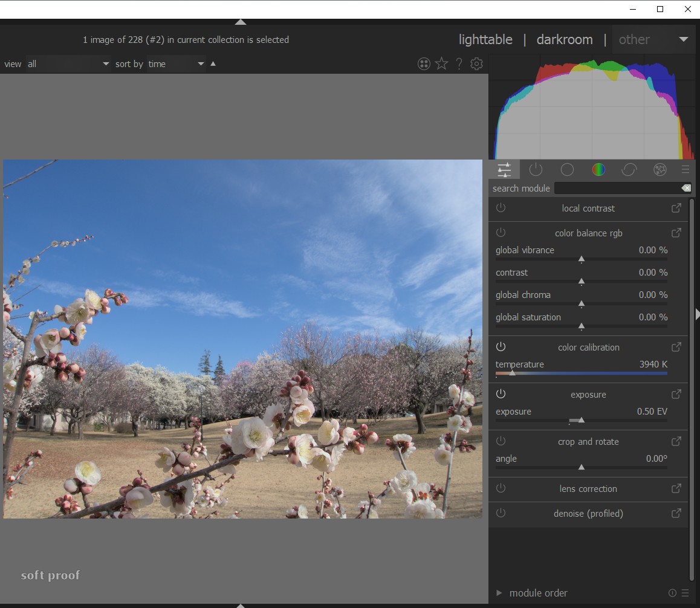The width and height of the screenshot is (700, 608).
Task: Enable the crop and rotate module
Action: [x=501, y=441]
